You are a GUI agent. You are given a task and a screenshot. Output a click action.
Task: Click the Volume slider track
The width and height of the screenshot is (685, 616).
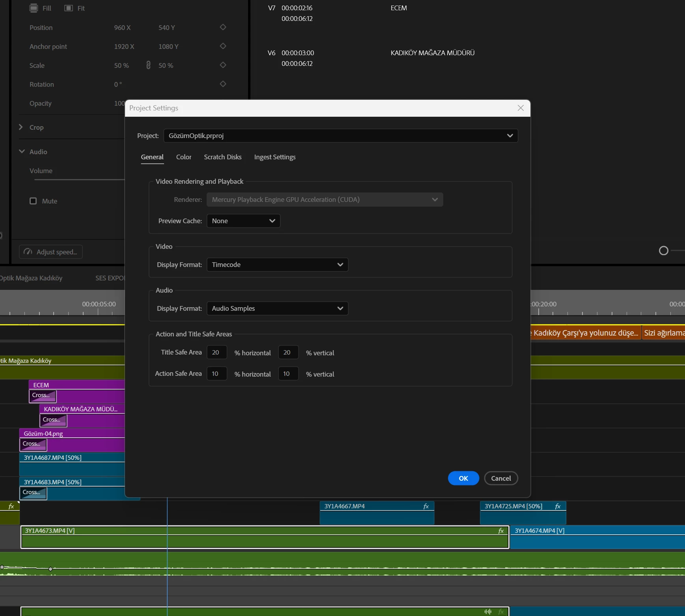click(80, 180)
